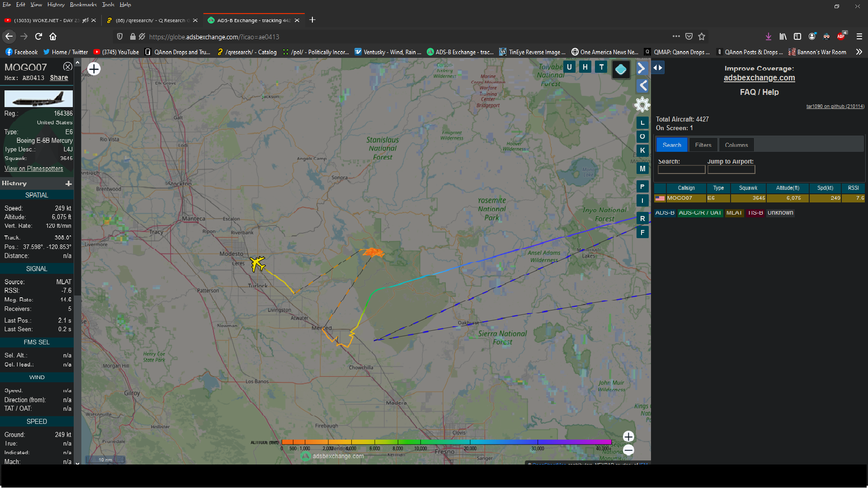
Task: Toggle the H map button
Action: pos(585,67)
